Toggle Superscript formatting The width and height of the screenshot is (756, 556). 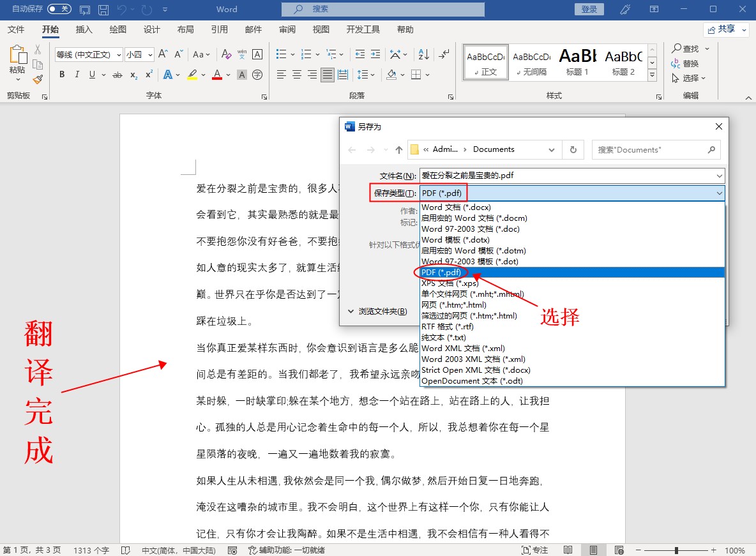pos(149,74)
